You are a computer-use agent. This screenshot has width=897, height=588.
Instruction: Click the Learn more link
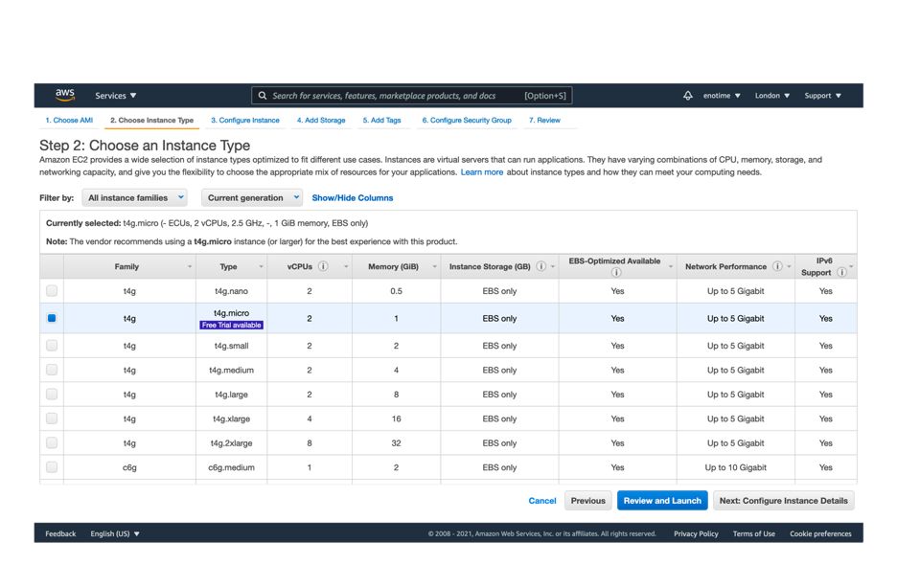[482, 172]
